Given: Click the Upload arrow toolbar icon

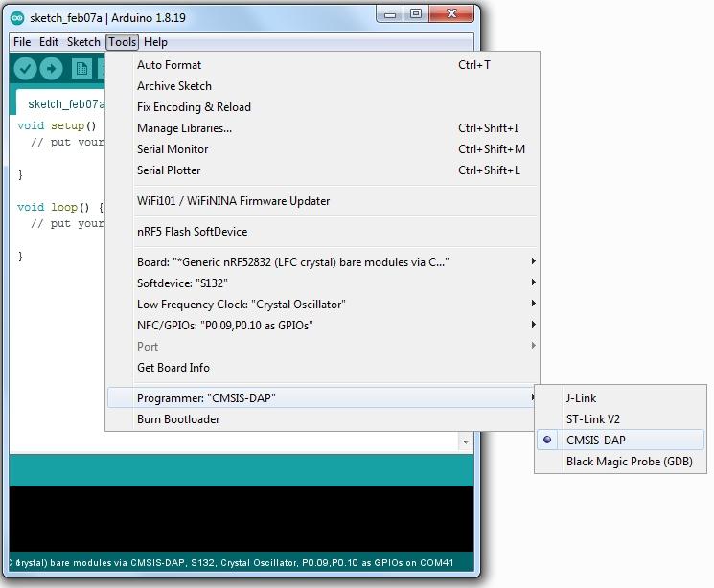Looking at the screenshot, I should coord(51,69).
